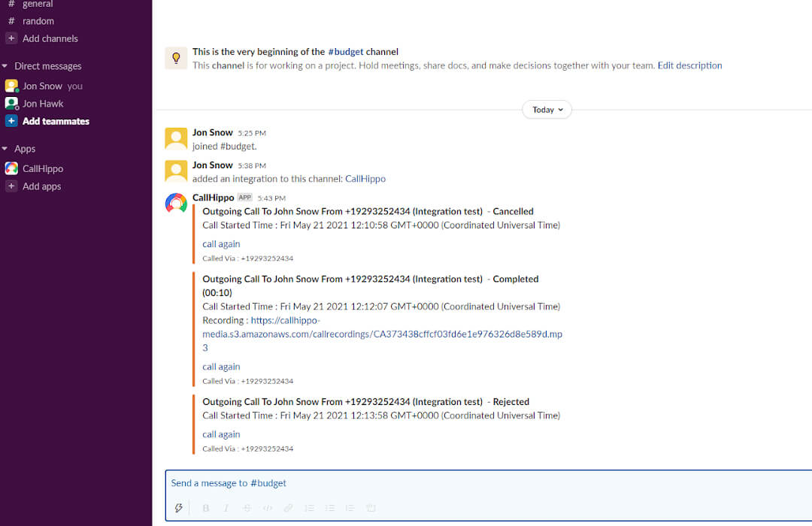
Task: Click the hash icon next to random
Action: click(11, 21)
